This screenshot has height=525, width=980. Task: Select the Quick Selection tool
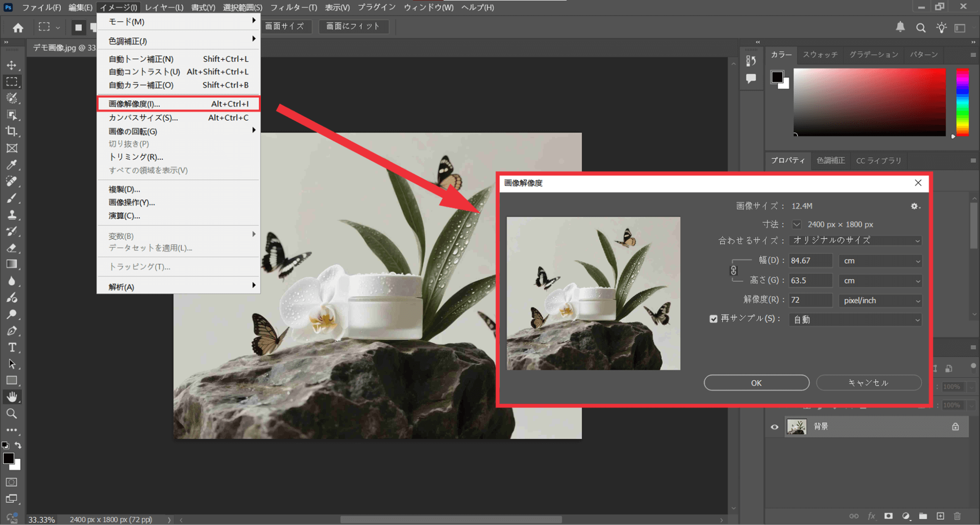tap(12, 99)
